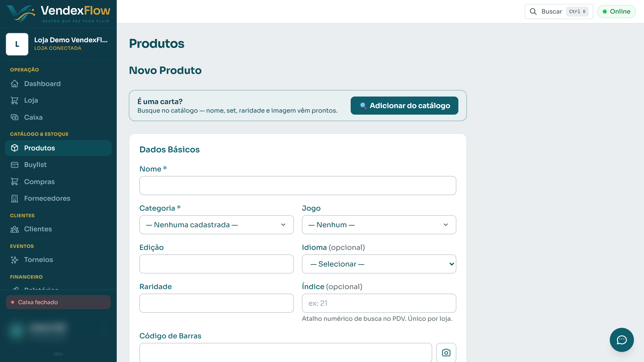Select Produtos menu item
The width and height of the screenshot is (644, 362).
(58, 148)
